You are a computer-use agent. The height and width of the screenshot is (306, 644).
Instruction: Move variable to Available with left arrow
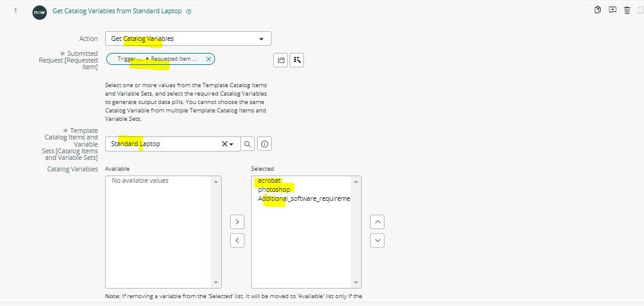tap(237, 240)
